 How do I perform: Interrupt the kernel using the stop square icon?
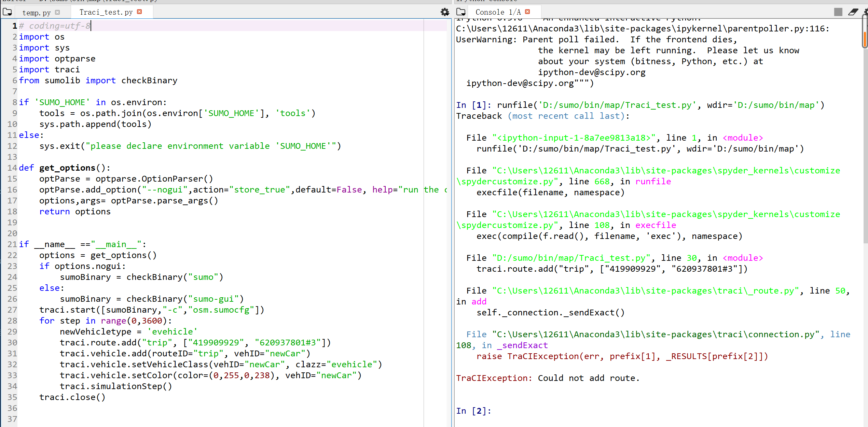(838, 12)
